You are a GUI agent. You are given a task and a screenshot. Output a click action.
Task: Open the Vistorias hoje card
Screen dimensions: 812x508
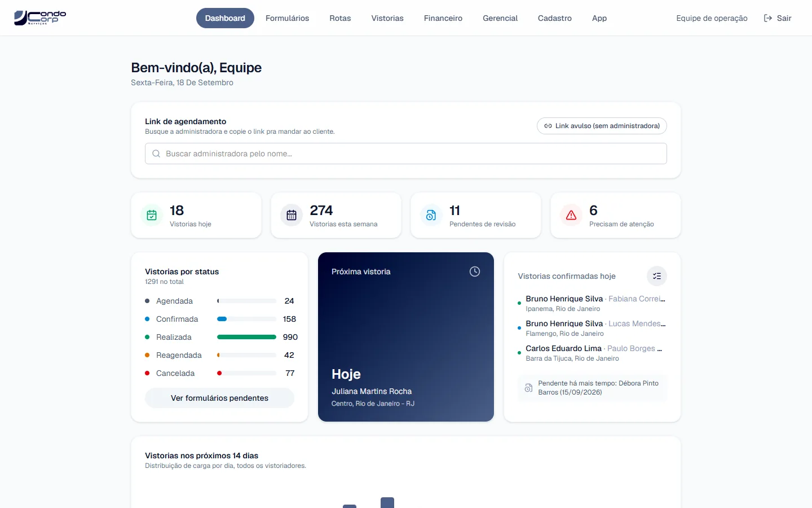coord(196,215)
